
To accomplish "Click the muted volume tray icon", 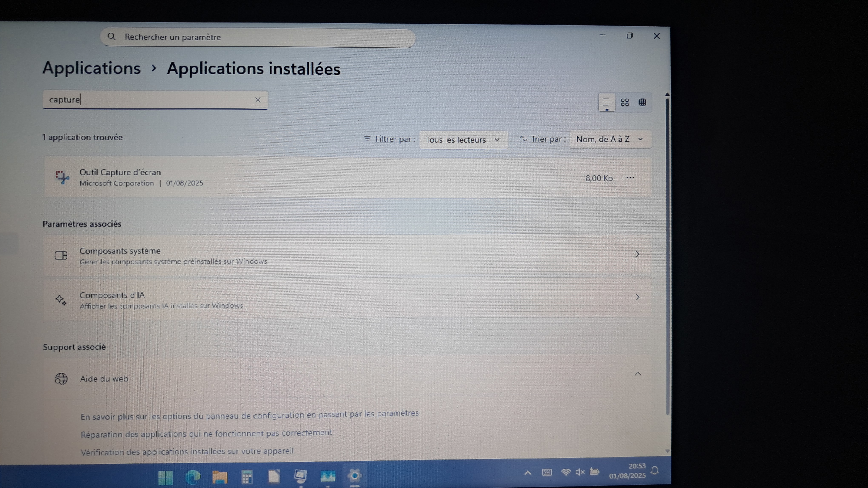I will point(580,472).
